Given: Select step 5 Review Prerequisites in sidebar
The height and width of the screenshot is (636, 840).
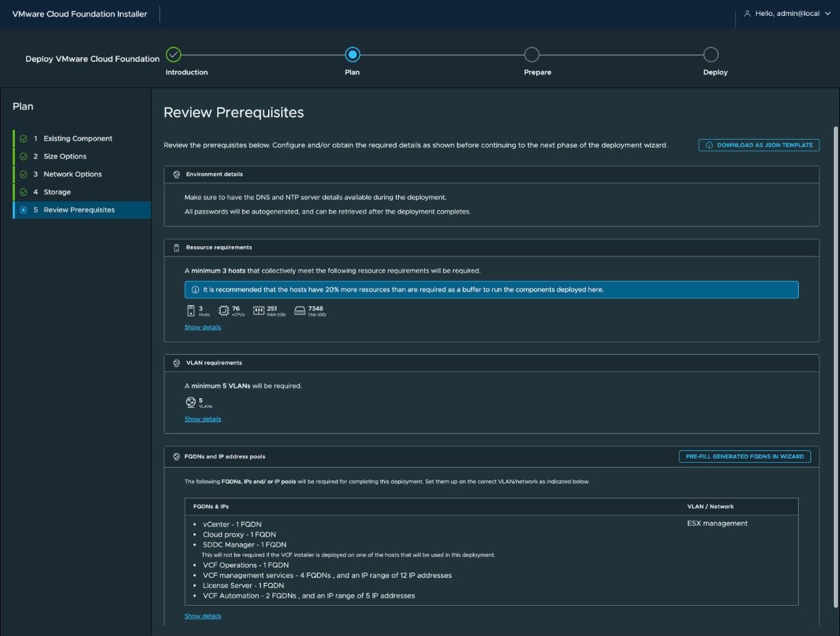Looking at the screenshot, I should (82, 210).
